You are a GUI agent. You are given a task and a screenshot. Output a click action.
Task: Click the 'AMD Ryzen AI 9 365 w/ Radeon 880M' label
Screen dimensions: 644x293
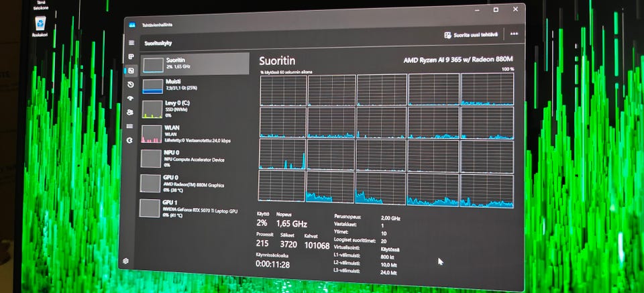(458, 60)
